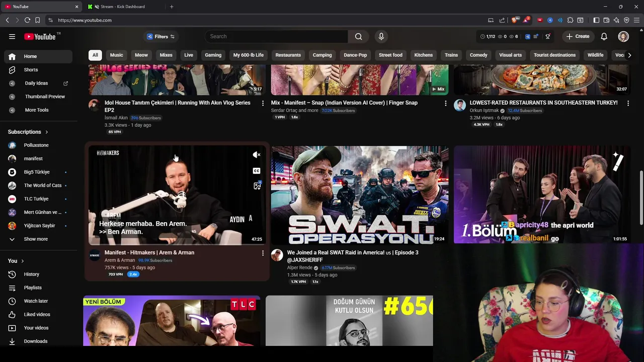The width and height of the screenshot is (644, 362).
Task: Open the 1.Bölüm video thumbnail
Action: pyautogui.click(x=542, y=195)
